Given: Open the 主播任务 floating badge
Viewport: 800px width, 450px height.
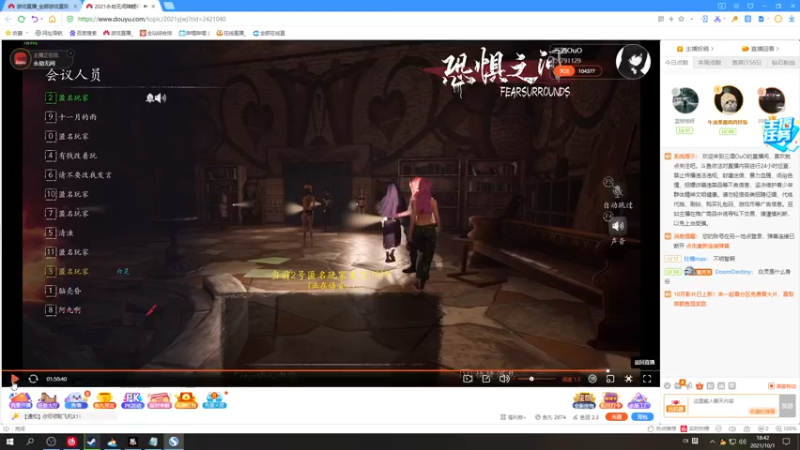Looking at the screenshot, I should pyautogui.click(x=780, y=133).
